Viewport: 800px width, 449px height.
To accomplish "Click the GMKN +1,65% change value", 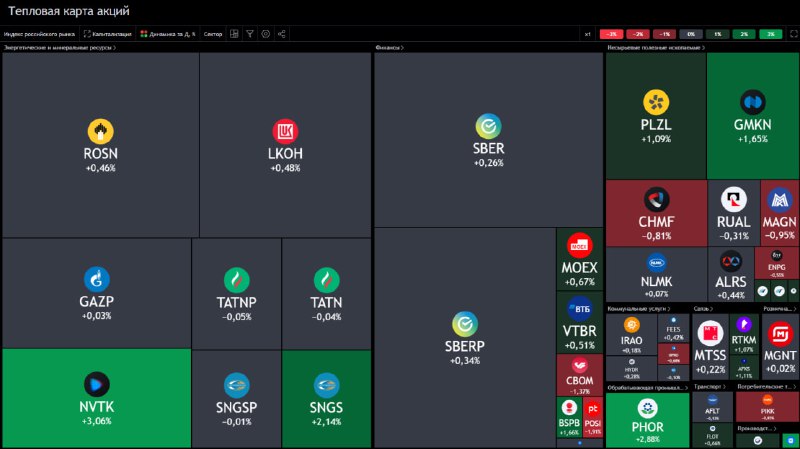I will [x=753, y=139].
